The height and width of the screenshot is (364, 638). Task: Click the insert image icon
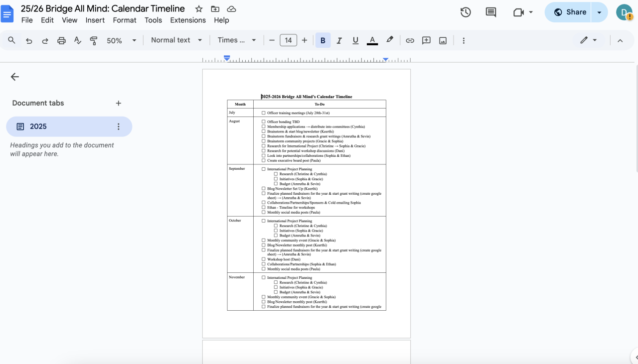pos(443,41)
